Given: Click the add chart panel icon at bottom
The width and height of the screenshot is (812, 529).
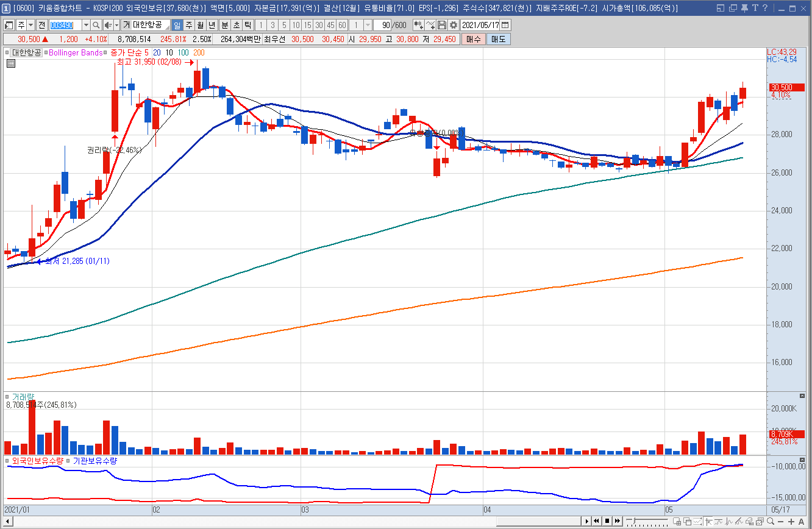Looking at the screenshot, I should click(x=677, y=521).
